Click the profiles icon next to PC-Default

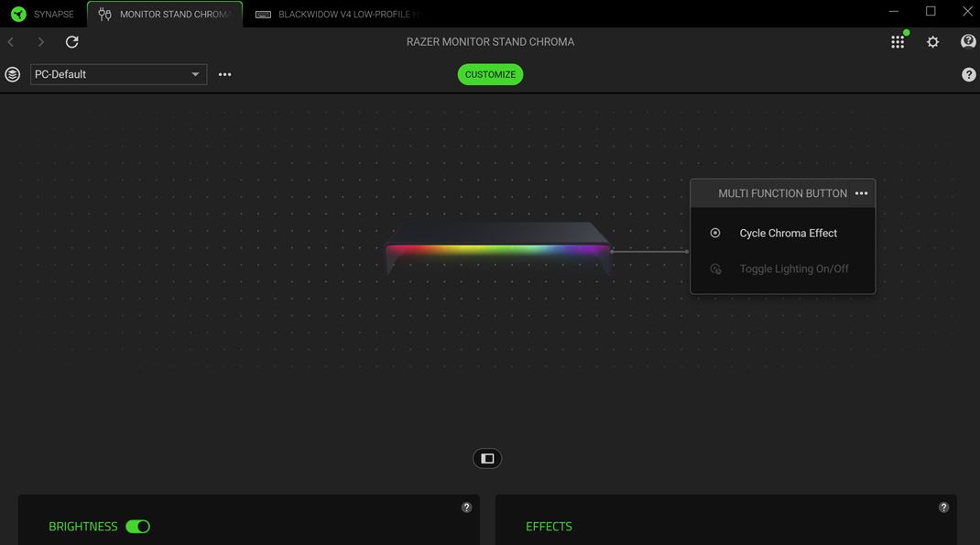[12, 73]
